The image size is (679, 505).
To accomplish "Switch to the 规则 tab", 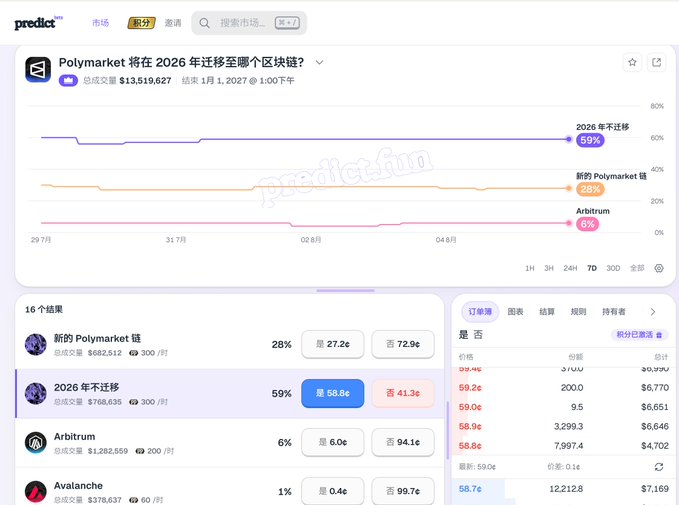I will click(578, 312).
